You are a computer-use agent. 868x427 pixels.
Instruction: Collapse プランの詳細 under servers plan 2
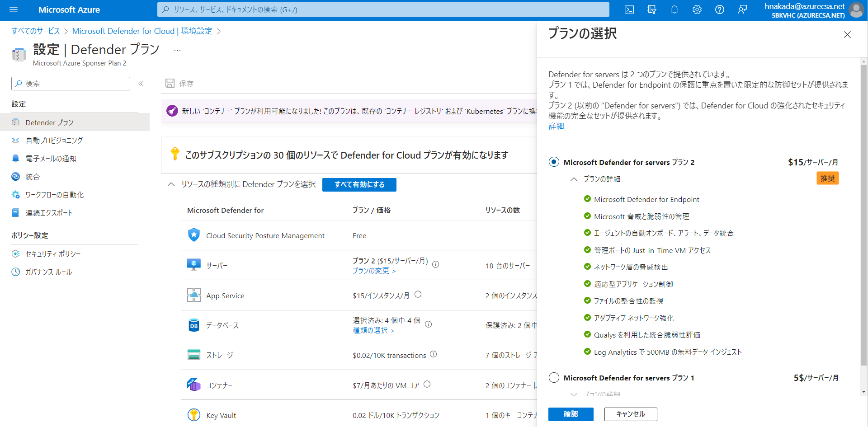574,179
